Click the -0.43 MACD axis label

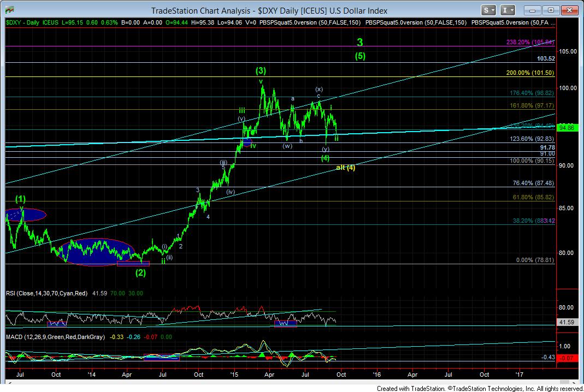pyautogui.click(x=548, y=358)
